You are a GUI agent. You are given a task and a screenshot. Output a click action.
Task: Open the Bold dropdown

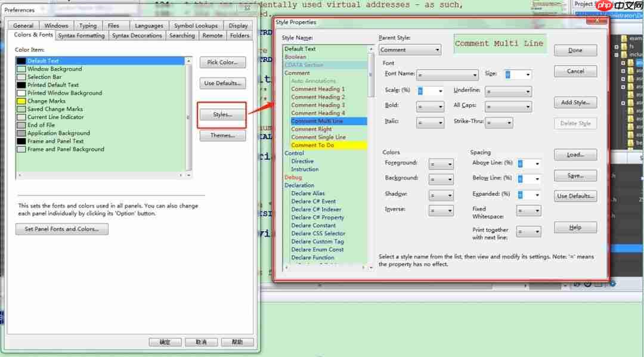(430, 107)
